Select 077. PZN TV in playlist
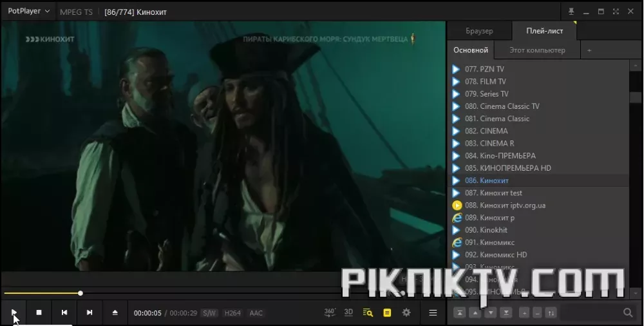The width and height of the screenshot is (644, 326). coord(538,69)
